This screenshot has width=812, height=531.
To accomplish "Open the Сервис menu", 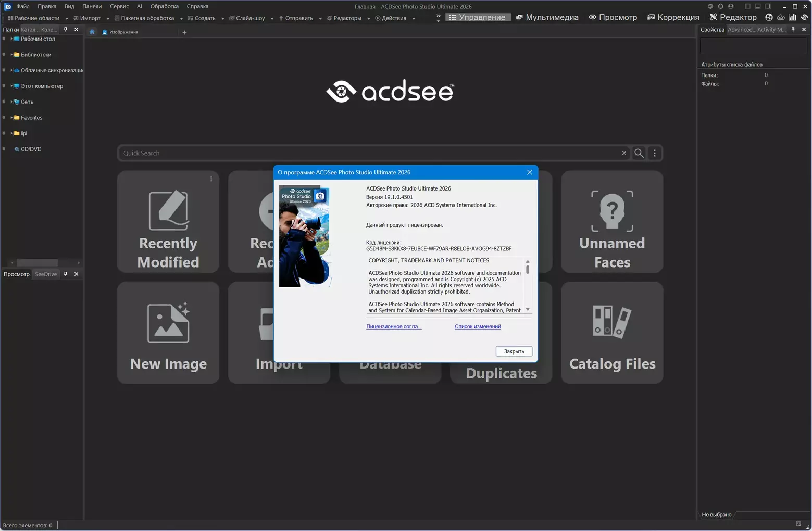I will (119, 6).
